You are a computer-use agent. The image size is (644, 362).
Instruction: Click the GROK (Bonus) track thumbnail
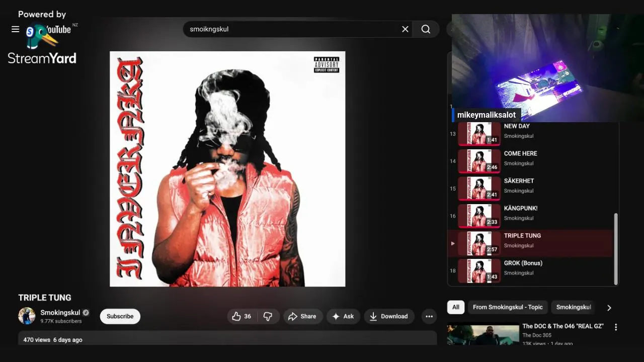point(479,271)
